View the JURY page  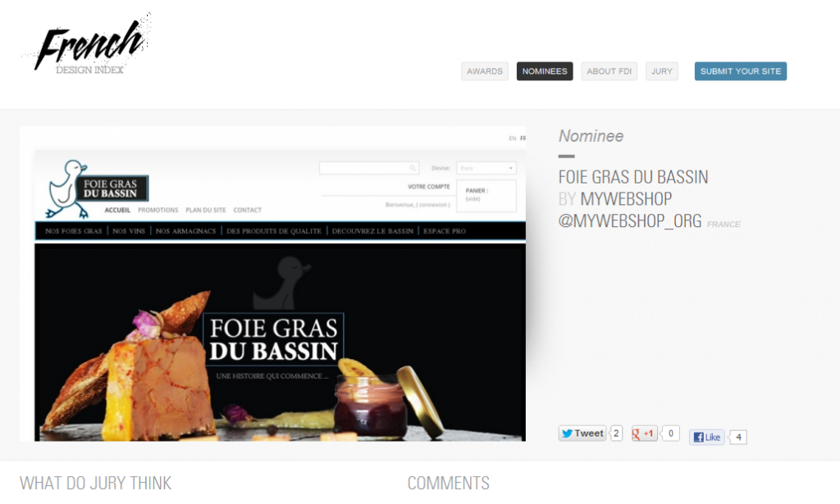(x=661, y=71)
